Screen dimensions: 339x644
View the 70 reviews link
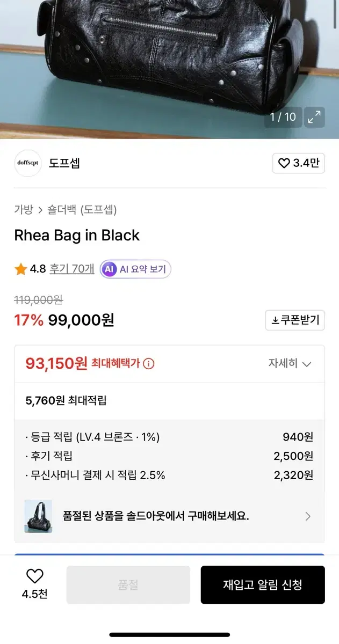click(x=72, y=269)
